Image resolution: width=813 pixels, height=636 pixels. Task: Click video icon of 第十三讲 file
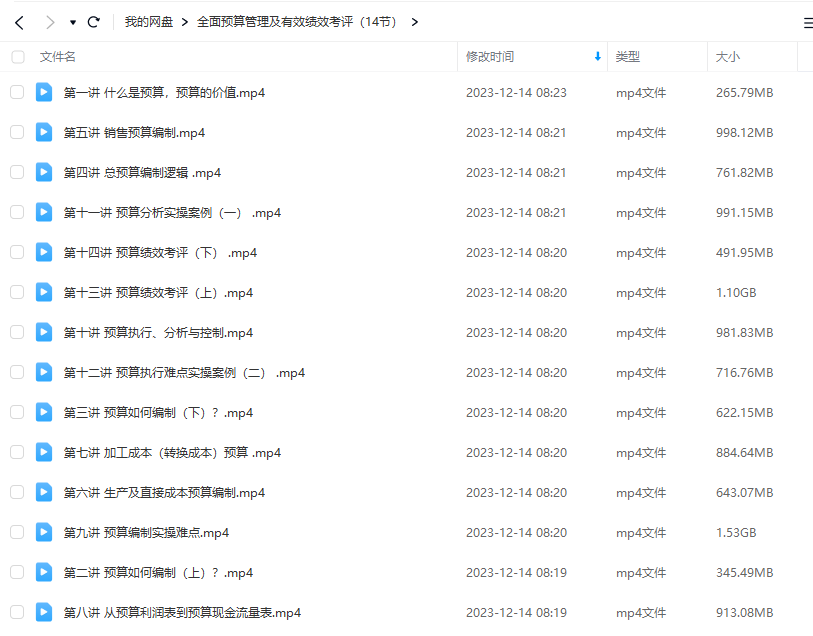tap(44, 292)
